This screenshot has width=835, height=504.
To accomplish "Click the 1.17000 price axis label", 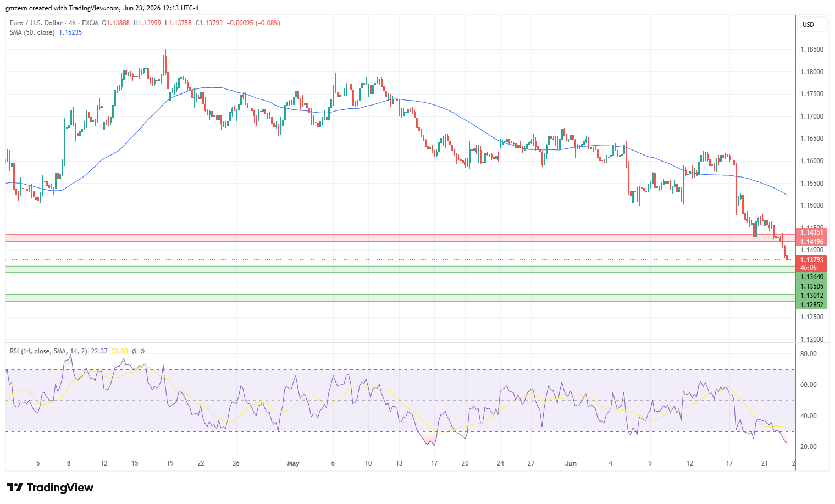I will tap(812, 117).
